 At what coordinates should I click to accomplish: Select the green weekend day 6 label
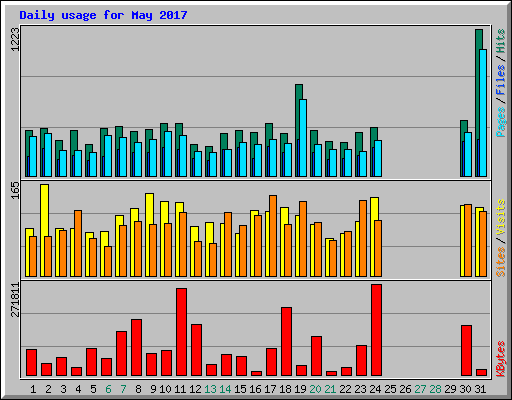click(108, 389)
